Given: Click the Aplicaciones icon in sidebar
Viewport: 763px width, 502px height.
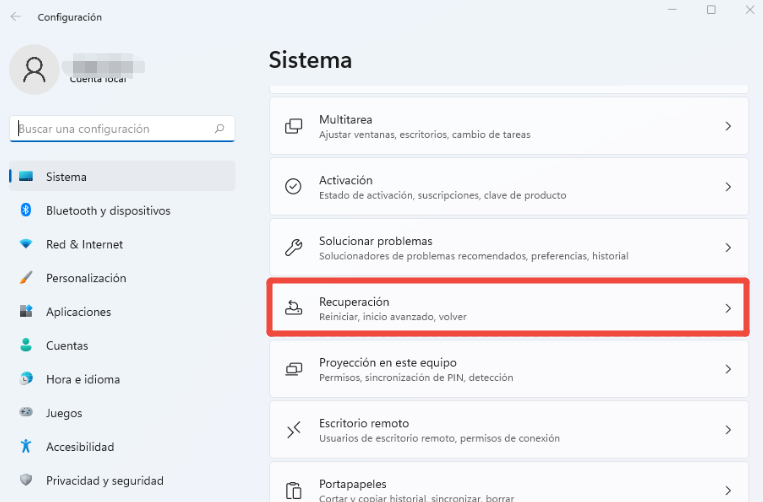Looking at the screenshot, I should tap(26, 311).
